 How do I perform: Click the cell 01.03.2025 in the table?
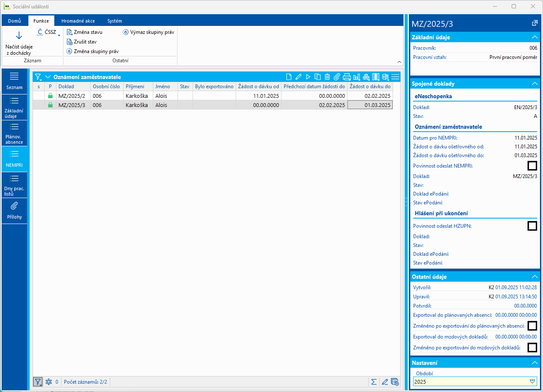tap(370, 105)
